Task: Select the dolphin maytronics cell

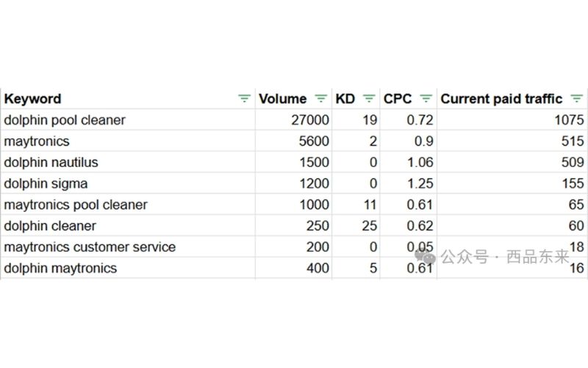Action: (60, 268)
